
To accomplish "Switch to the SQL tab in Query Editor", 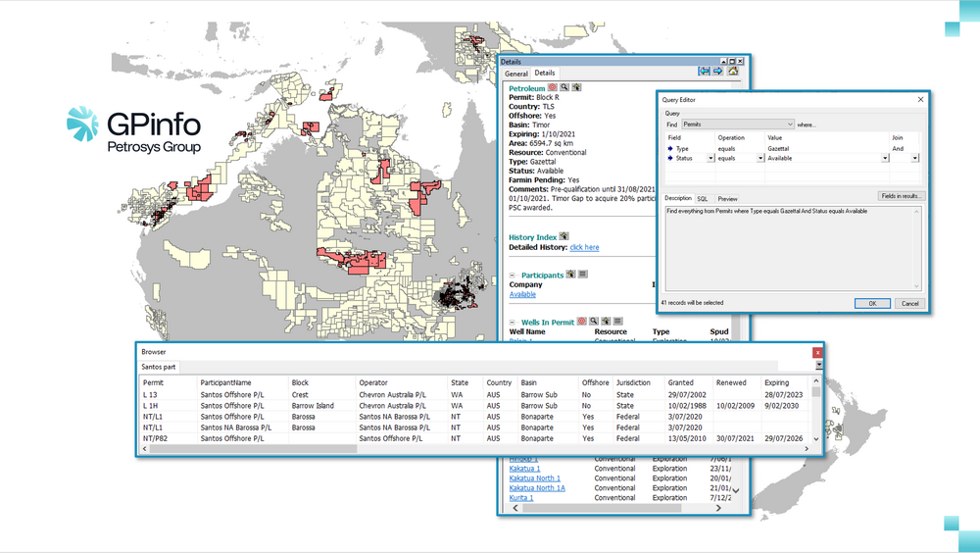I will click(703, 198).
